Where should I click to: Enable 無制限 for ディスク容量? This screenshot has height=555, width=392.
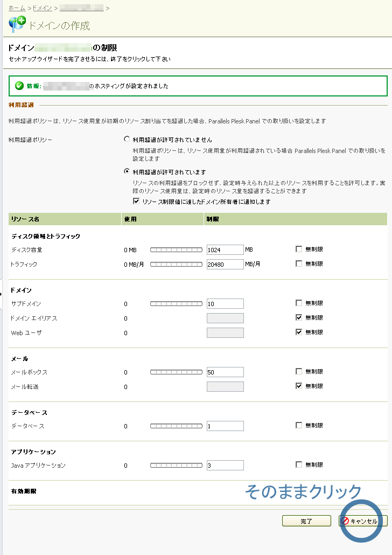coord(299,249)
